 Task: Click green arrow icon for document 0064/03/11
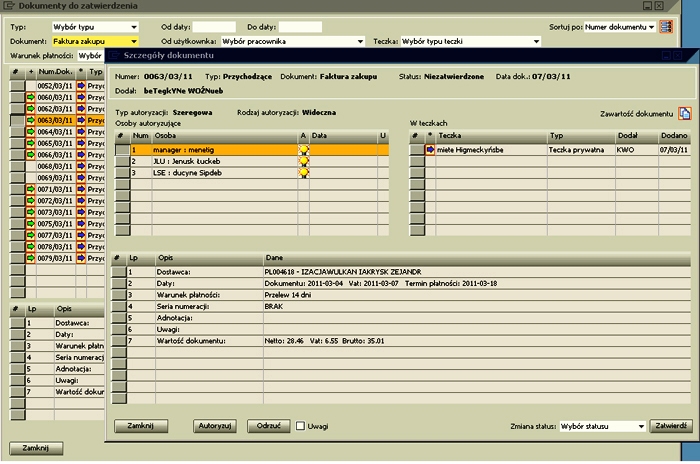click(30, 132)
